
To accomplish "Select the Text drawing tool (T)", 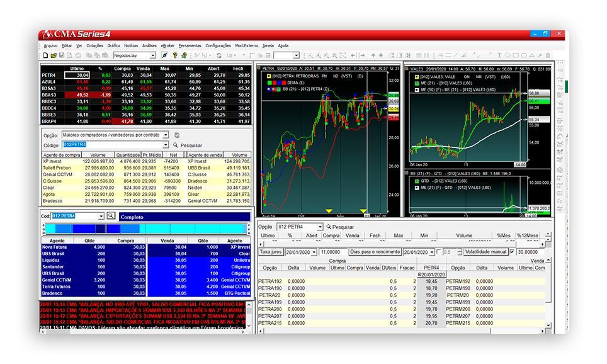I will coord(499,55).
